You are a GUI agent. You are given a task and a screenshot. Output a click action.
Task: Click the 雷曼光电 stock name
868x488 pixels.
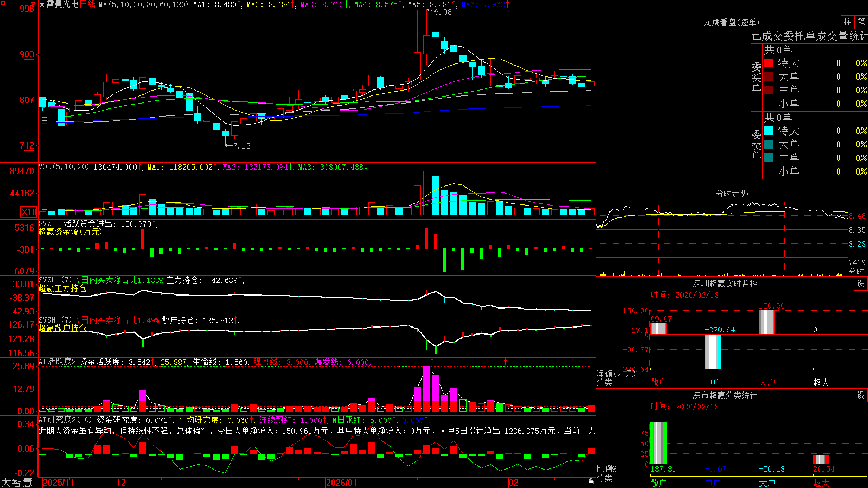(x=62, y=4)
